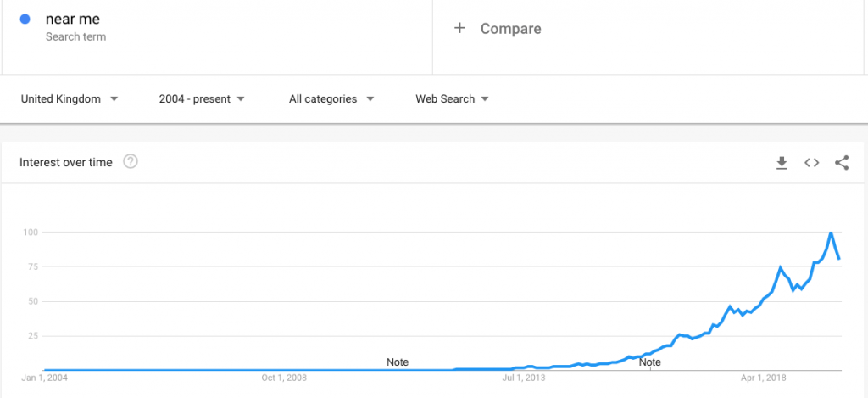Download the Interest over time data
868x398 pixels.
point(782,163)
